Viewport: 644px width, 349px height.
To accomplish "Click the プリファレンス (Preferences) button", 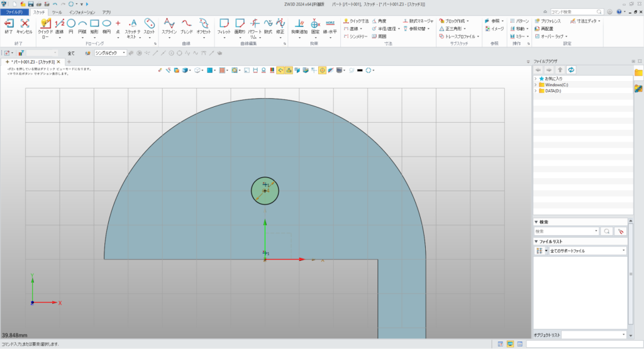I will [x=547, y=21].
